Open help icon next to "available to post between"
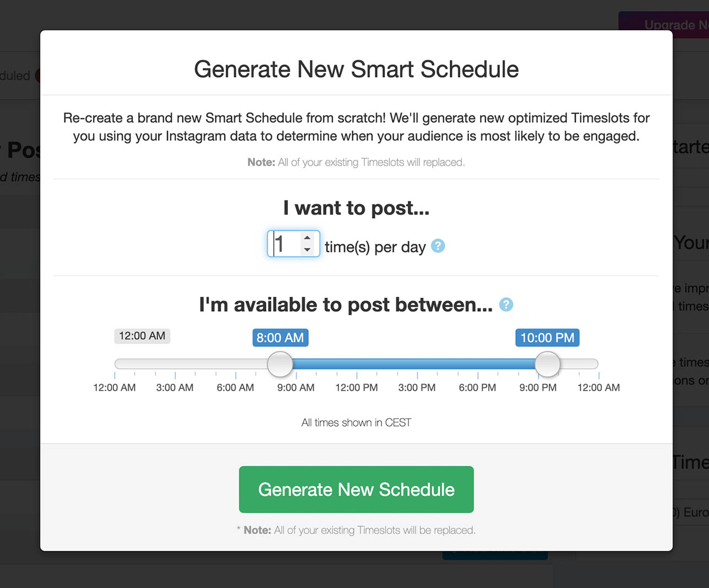The width and height of the screenshot is (709, 588). [x=506, y=304]
